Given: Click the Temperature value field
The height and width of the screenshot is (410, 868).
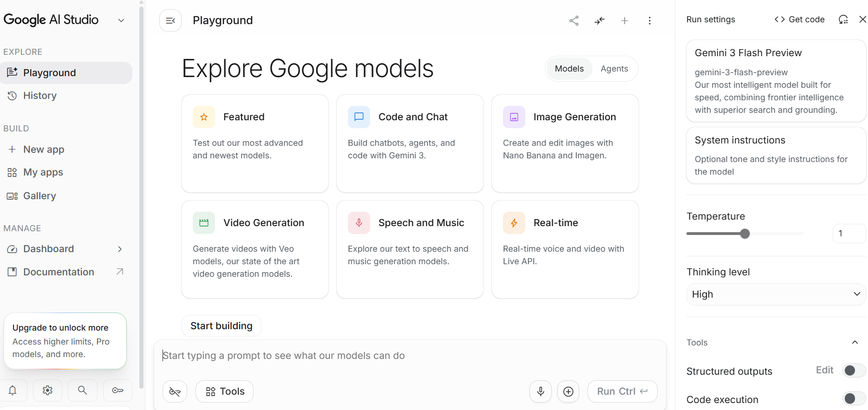Looking at the screenshot, I should (x=849, y=234).
